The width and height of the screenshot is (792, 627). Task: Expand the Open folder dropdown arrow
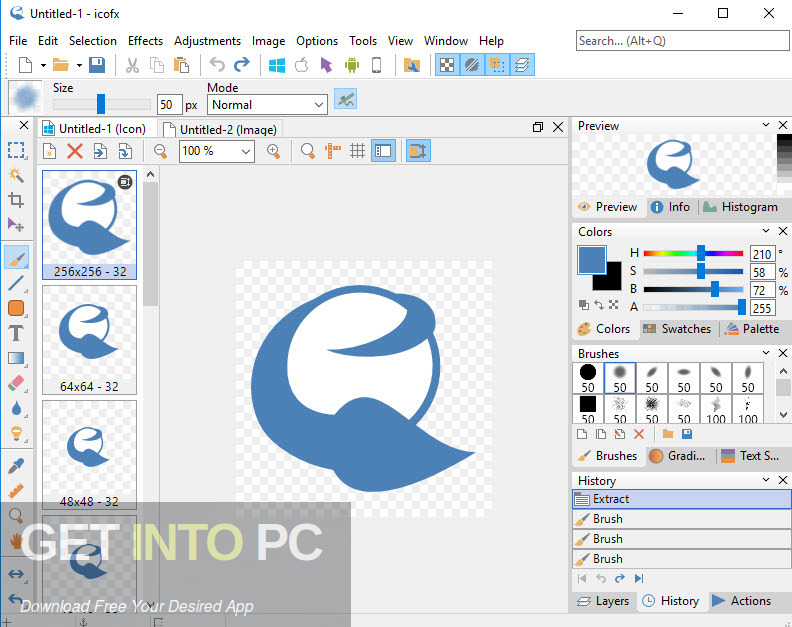click(79, 65)
